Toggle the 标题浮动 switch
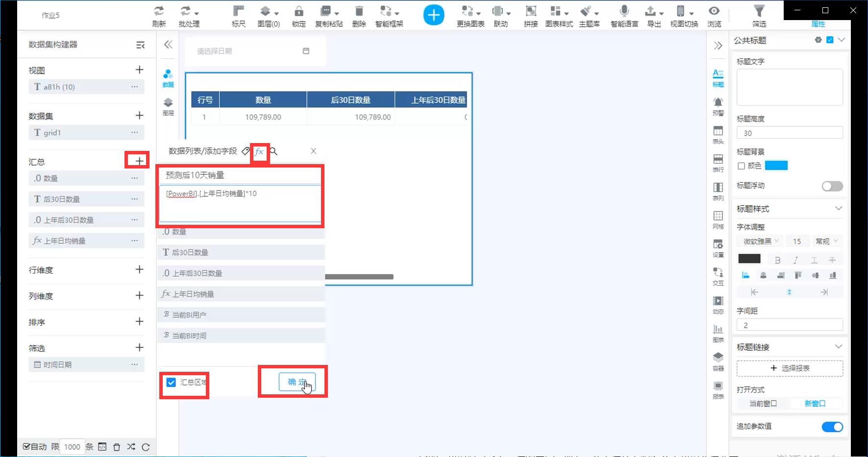Screen dimensions: 868x457 click(832, 186)
